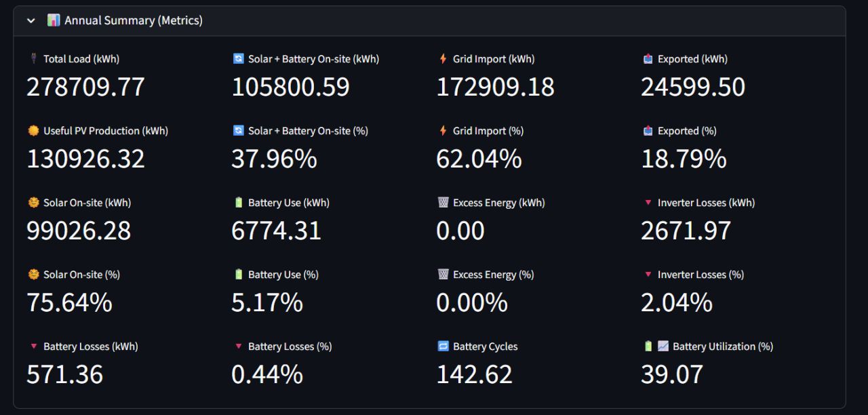This screenshot has width=868, height=415.
Task: Click the battery icon beside Battery Utilization (%)
Action: coord(648,347)
